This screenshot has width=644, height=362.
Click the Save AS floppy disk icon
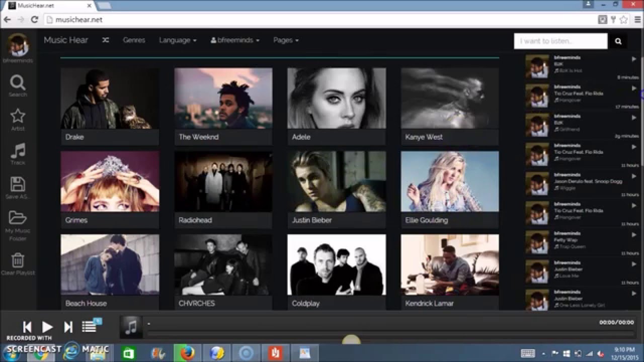18,185
